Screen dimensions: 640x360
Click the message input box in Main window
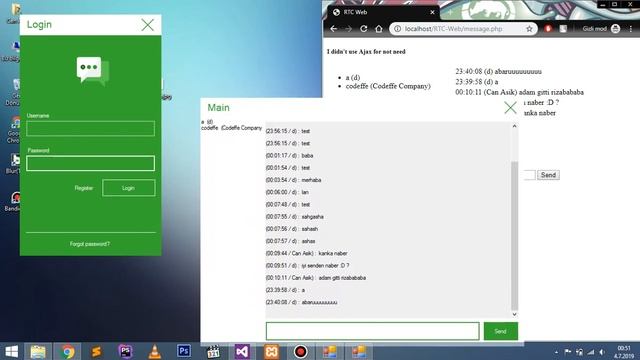(373, 331)
